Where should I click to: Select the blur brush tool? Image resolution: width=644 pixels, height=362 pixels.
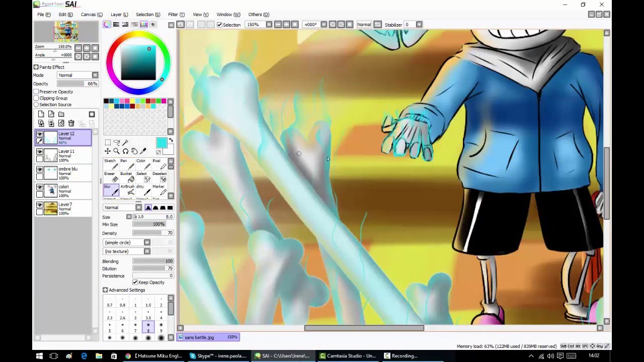[x=111, y=190]
